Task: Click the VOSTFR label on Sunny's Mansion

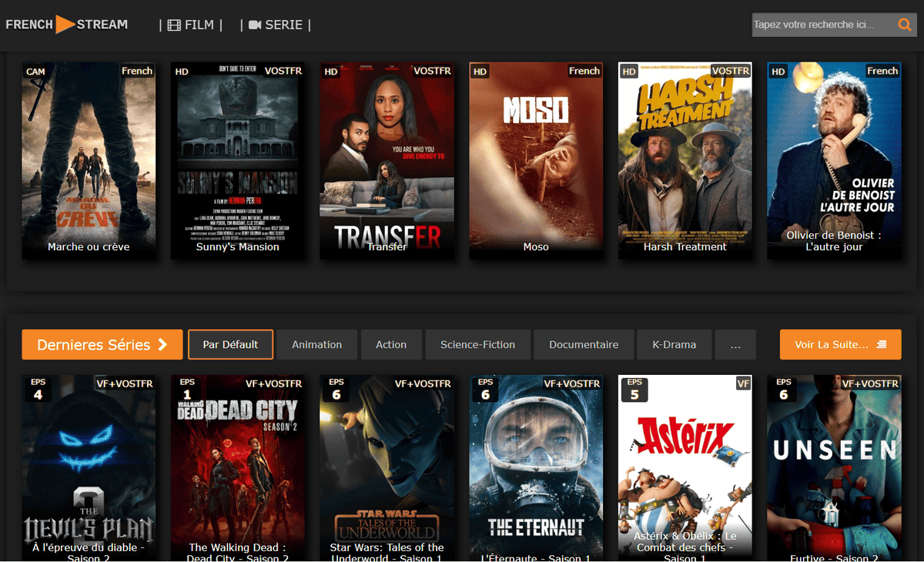Action: (283, 71)
